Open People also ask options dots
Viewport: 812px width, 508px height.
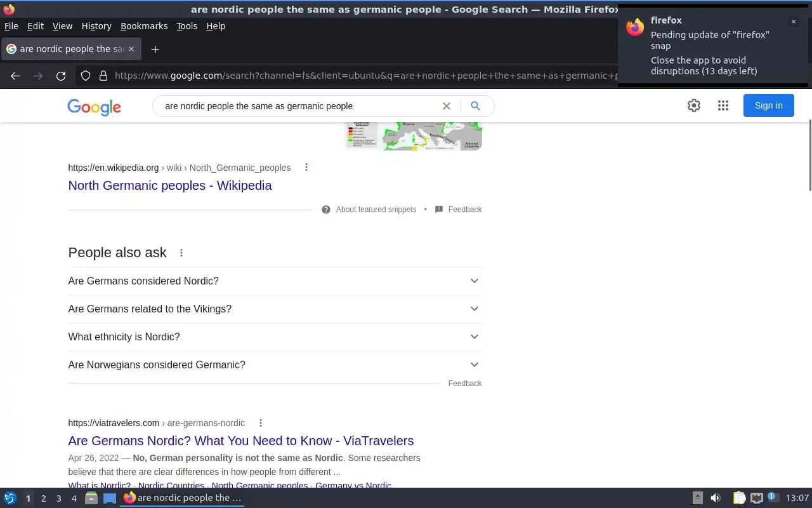pyautogui.click(x=181, y=253)
